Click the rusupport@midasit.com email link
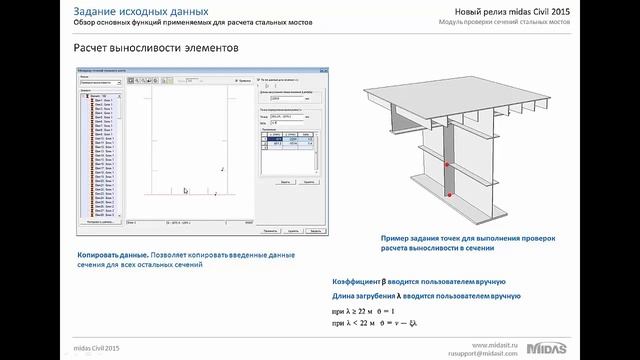This screenshot has width=640, height=360. pos(483,353)
